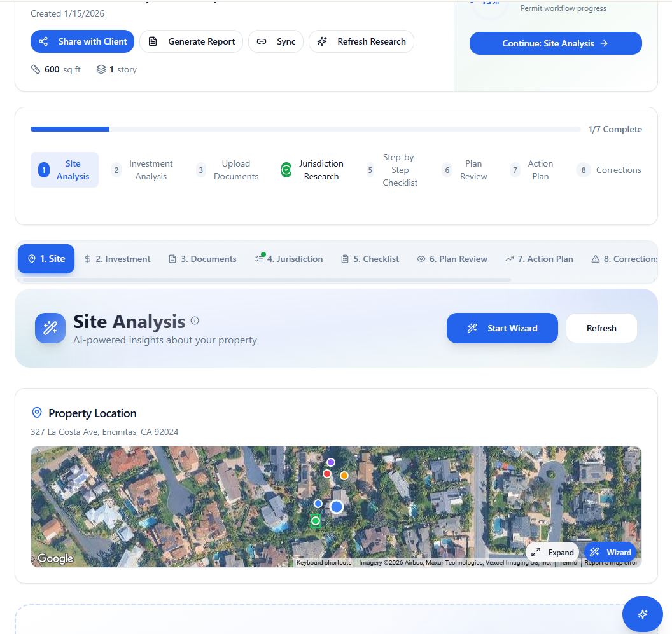This screenshot has width=672, height=634.
Task: Open the Jurisdiction Research step
Action: point(312,170)
